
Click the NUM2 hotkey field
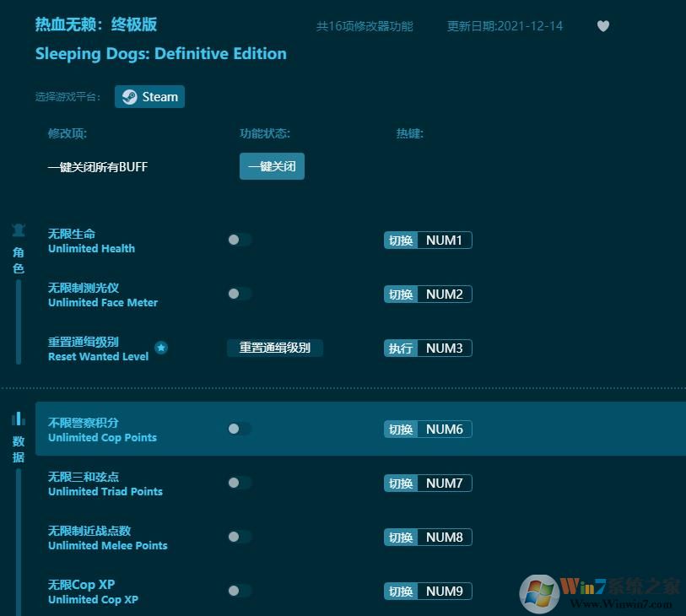(x=445, y=294)
